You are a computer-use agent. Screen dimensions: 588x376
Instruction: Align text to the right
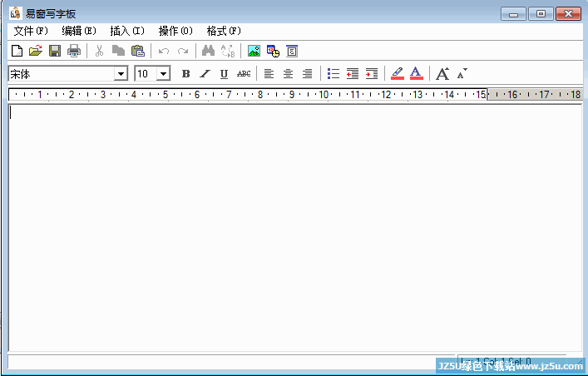click(x=307, y=73)
